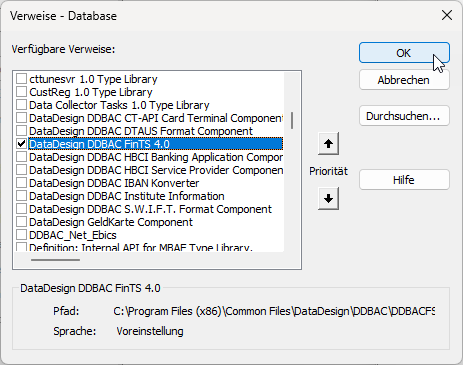Click the Sprache value Voreinstellung
The width and height of the screenshot is (463, 365).
click(150, 331)
